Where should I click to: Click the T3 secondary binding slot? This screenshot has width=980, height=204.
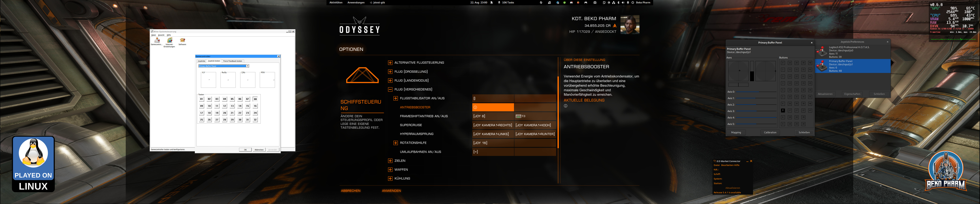coord(535,116)
